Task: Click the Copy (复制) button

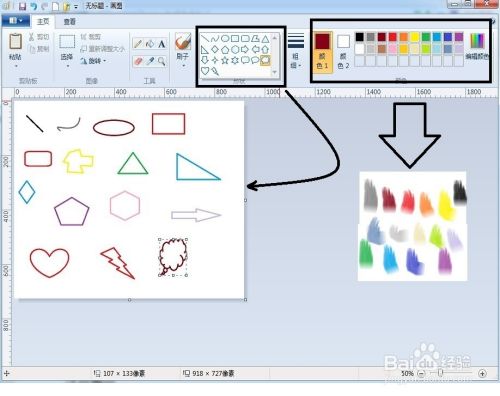Action: 39,49
